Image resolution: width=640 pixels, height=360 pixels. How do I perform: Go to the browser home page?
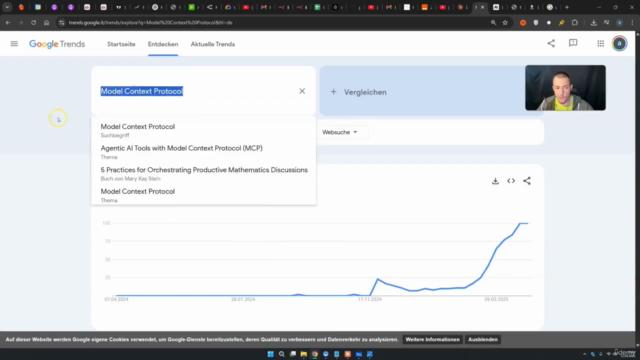(x=47, y=22)
